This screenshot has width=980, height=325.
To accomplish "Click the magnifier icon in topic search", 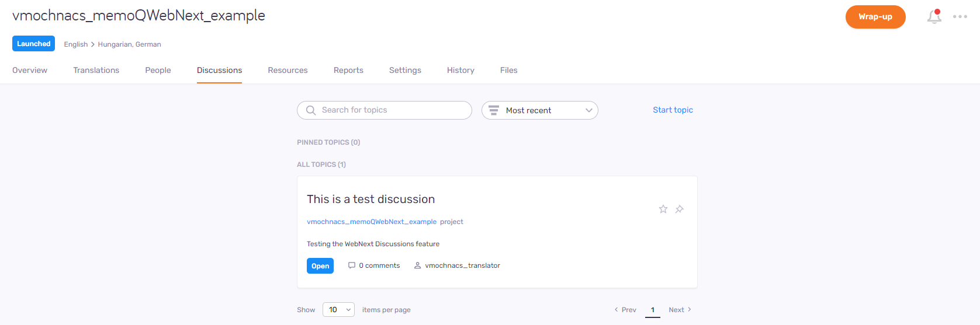I will pyautogui.click(x=311, y=110).
